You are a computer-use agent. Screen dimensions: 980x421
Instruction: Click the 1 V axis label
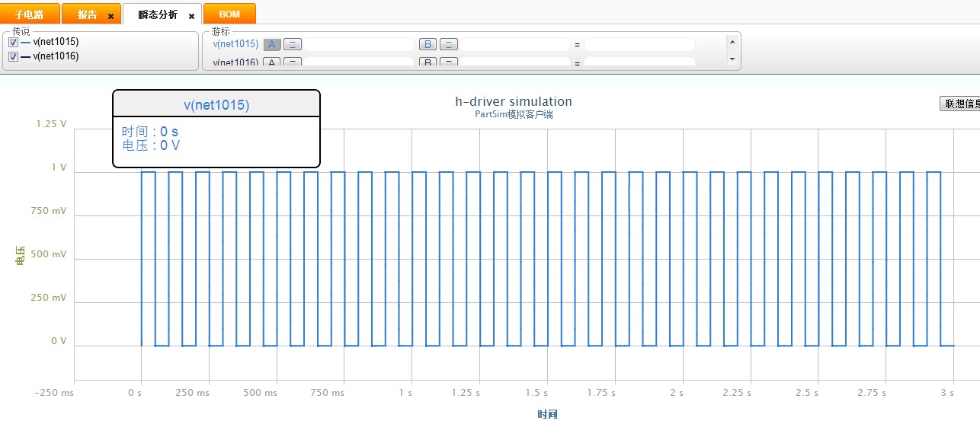click(59, 167)
